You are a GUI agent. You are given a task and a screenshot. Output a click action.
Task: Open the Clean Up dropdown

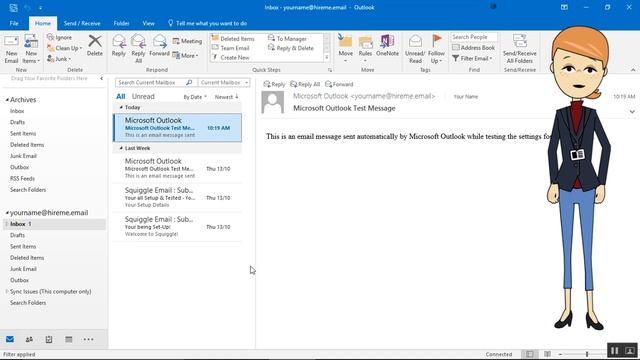tap(64, 48)
